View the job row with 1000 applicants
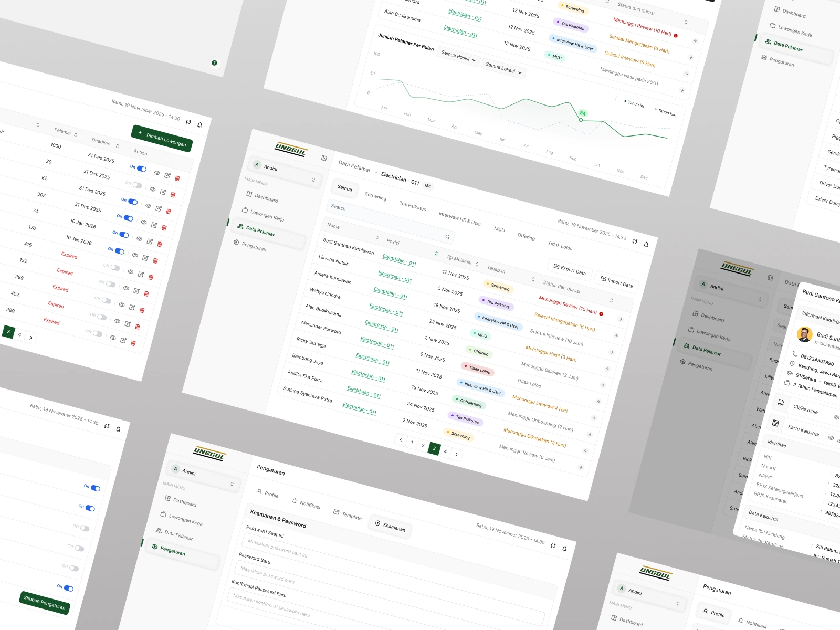This screenshot has height=630, width=840. click(157, 173)
